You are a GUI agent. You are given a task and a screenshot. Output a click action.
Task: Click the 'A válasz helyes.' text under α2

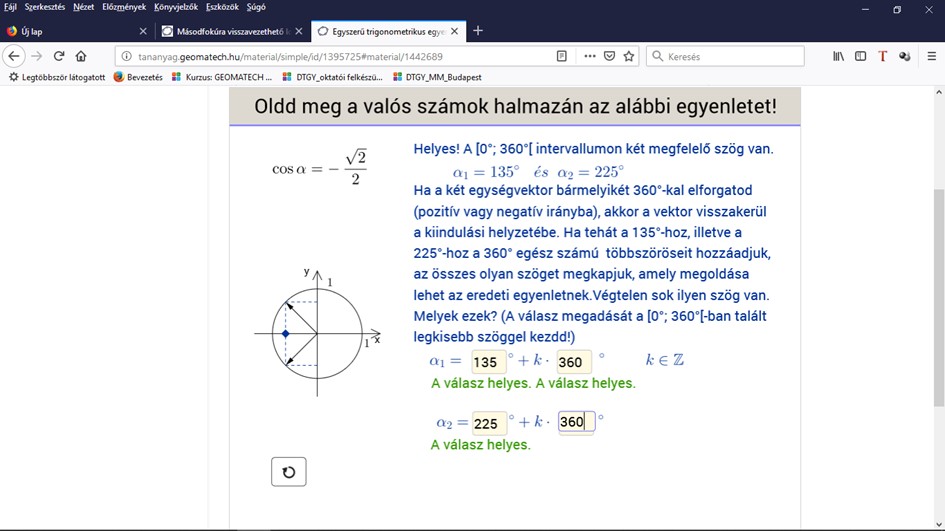[x=480, y=445]
